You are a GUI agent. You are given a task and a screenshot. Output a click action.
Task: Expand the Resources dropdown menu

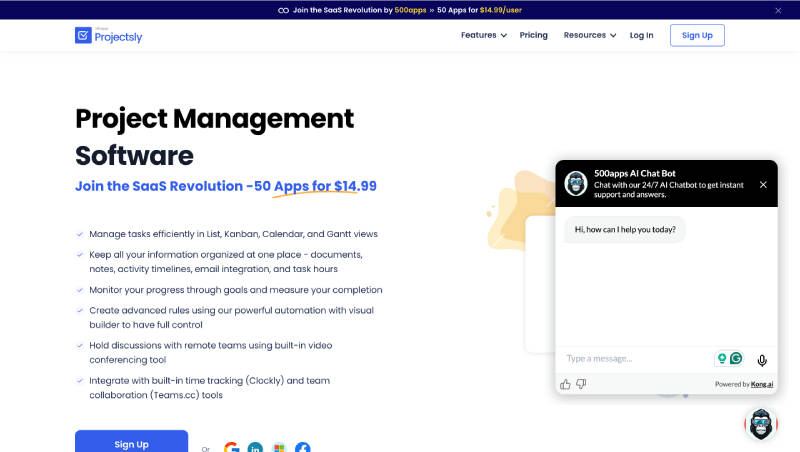[590, 35]
